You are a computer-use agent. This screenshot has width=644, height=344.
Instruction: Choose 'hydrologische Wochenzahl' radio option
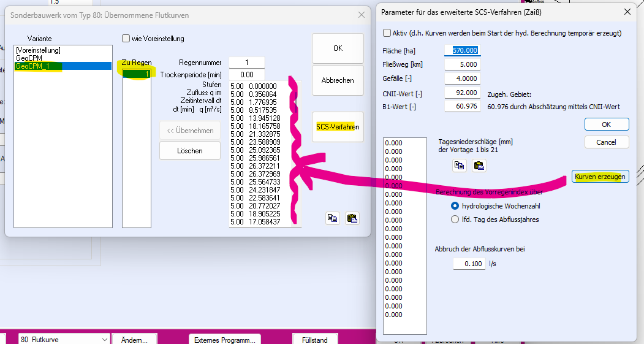coord(455,206)
